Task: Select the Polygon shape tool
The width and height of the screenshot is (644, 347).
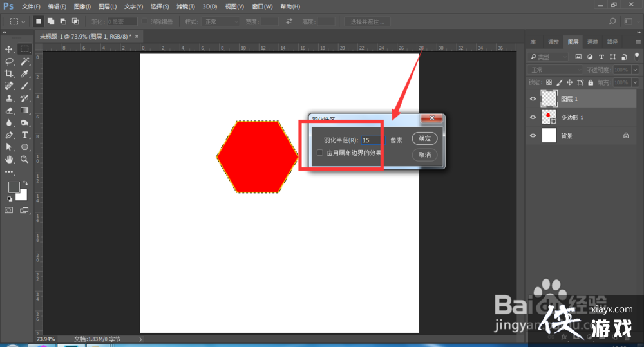Action: pos(25,147)
